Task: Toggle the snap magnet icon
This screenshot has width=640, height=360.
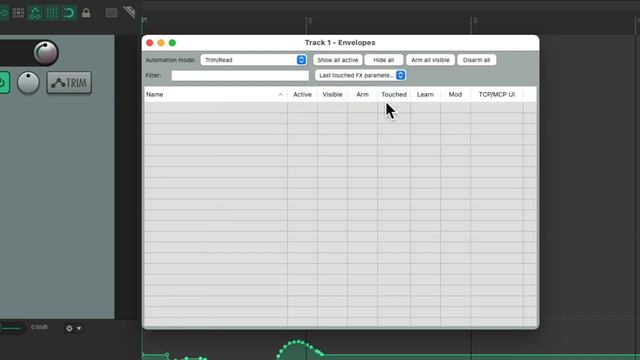Action: click(x=69, y=13)
